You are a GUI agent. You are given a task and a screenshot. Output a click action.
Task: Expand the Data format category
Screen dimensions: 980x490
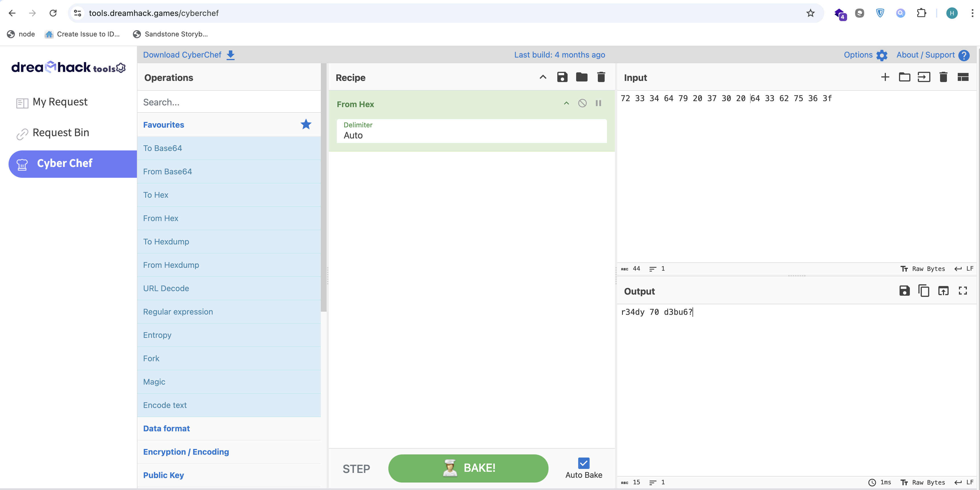pos(166,428)
